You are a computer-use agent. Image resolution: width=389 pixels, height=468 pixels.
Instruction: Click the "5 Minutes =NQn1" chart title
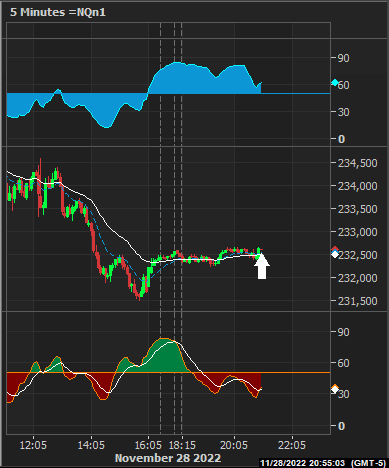(58, 12)
